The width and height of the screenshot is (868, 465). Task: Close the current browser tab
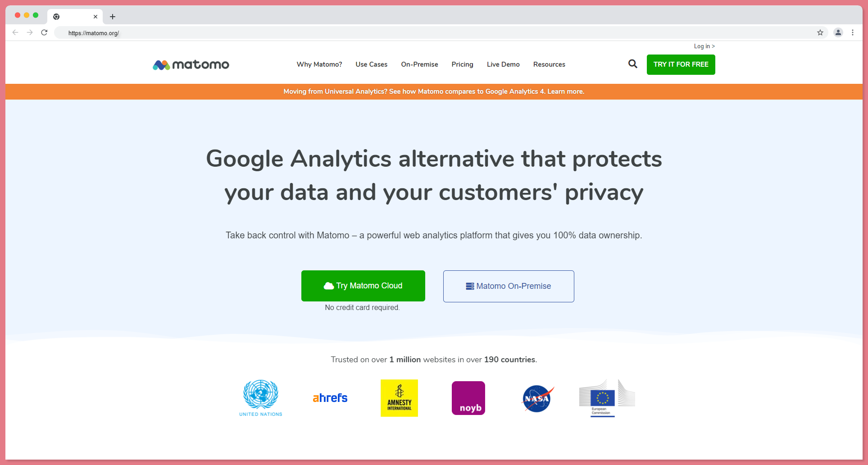pos(95,17)
